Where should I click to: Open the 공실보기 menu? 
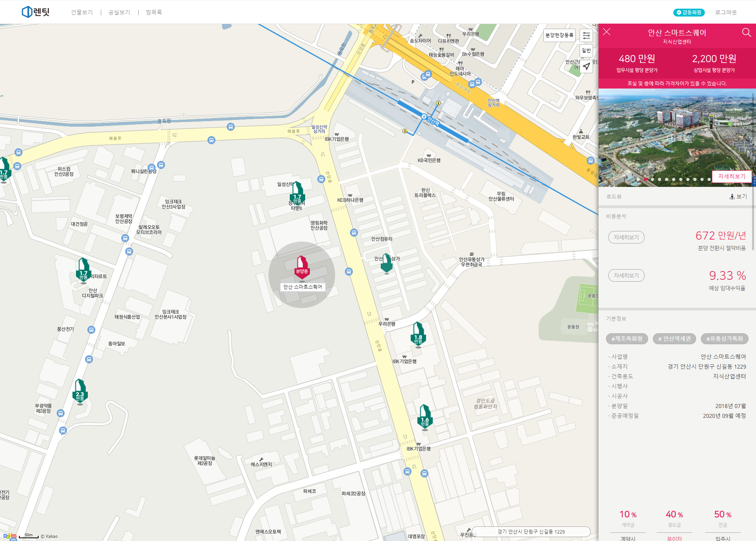119,13
